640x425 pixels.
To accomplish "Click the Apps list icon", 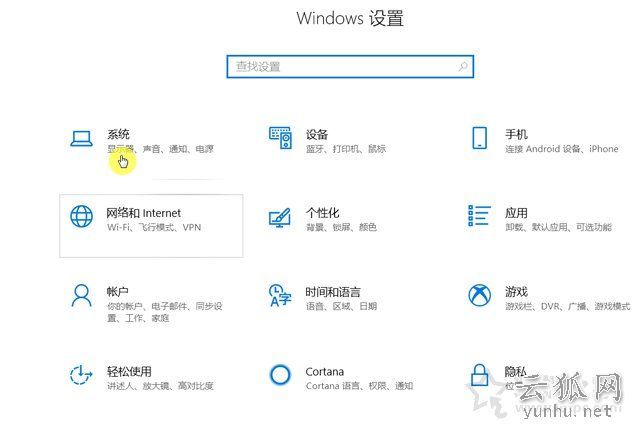I will pyautogui.click(x=479, y=216).
